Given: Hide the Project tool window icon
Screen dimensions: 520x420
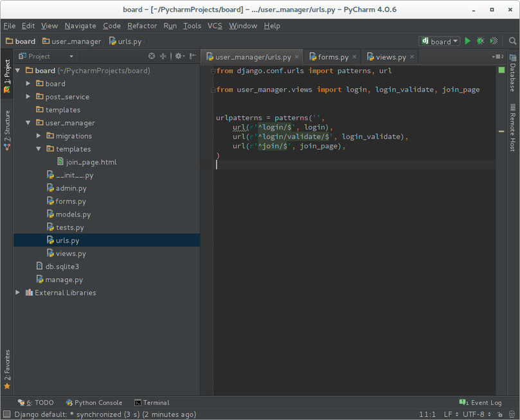Looking at the screenshot, I should pos(193,56).
